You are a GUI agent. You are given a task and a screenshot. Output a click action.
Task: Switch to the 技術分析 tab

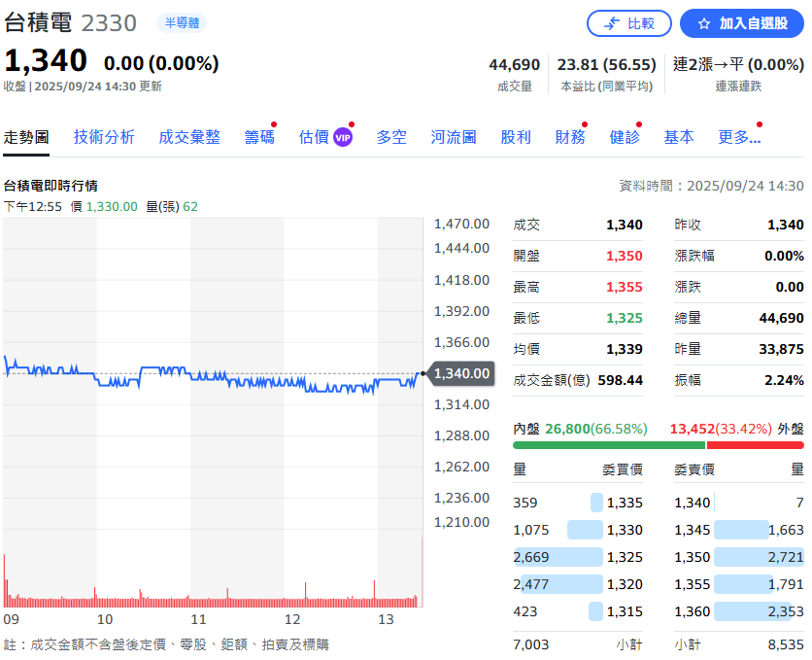click(x=104, y=137)
